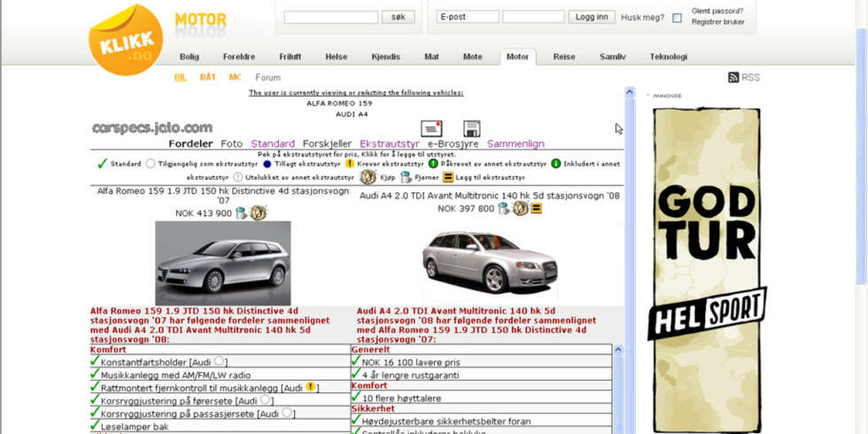Viewport: 868px width, 434px height.
Task: Click the Kjøp coin icon in the legend
Action: [368, 177]
